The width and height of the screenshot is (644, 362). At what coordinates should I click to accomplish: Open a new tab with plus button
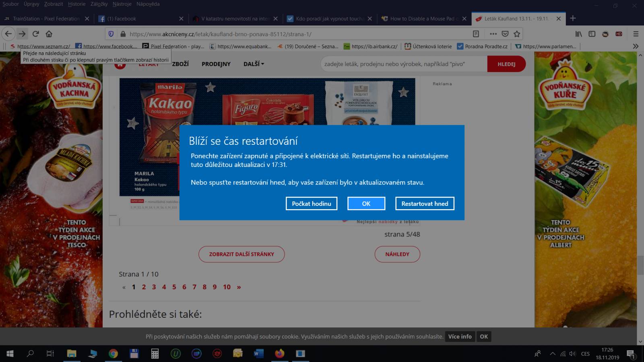pos(573,19)
